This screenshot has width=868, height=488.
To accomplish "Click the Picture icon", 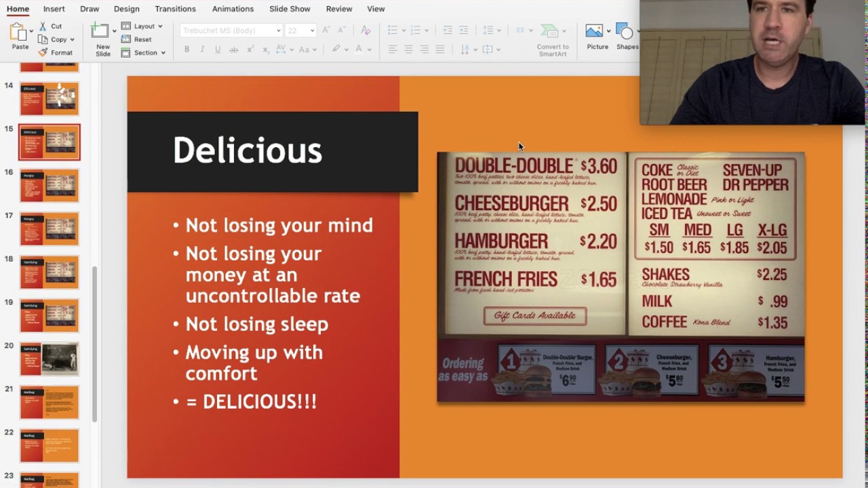I will point(594,31).
